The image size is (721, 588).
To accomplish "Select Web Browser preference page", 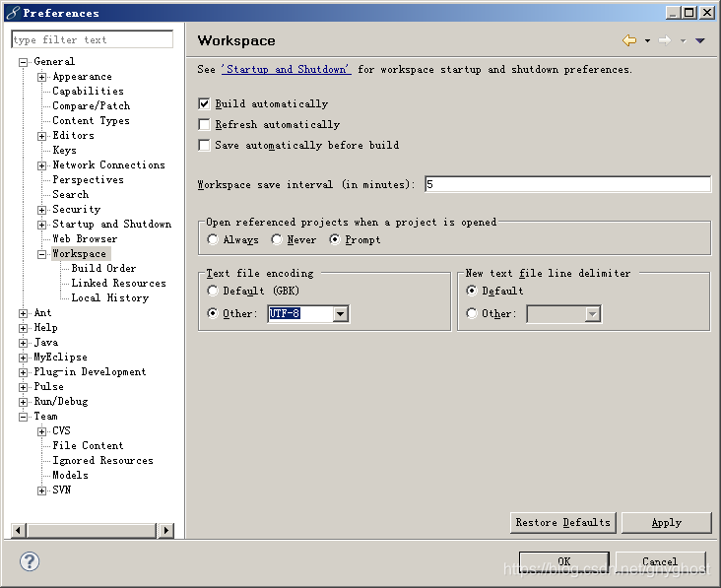I will [85, 238].
